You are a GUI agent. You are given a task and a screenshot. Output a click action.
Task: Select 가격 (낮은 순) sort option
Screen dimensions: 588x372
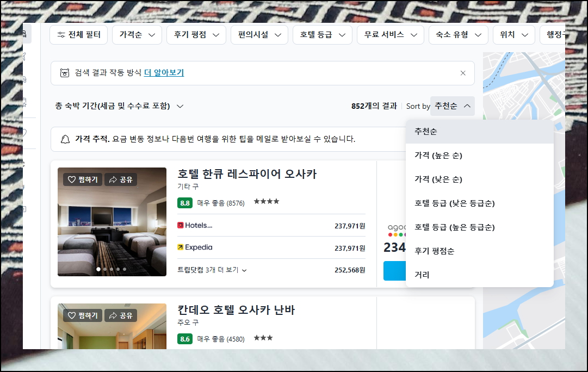[x=480, y=179]
